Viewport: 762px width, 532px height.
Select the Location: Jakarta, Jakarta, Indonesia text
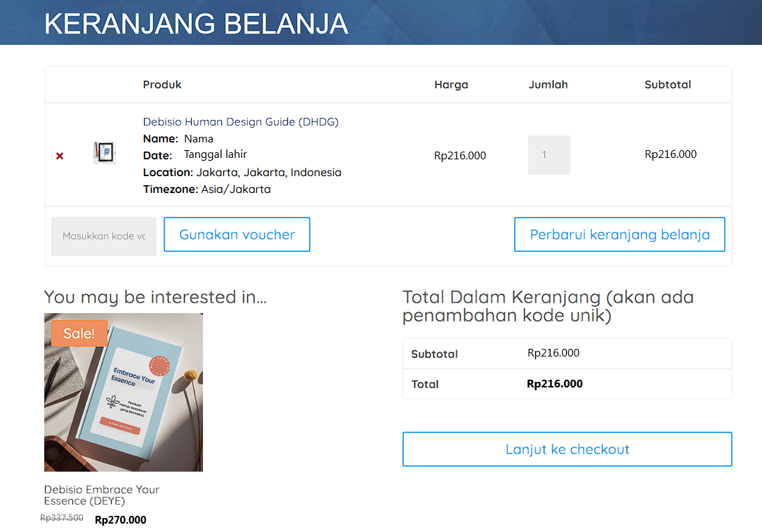(242, 173)
